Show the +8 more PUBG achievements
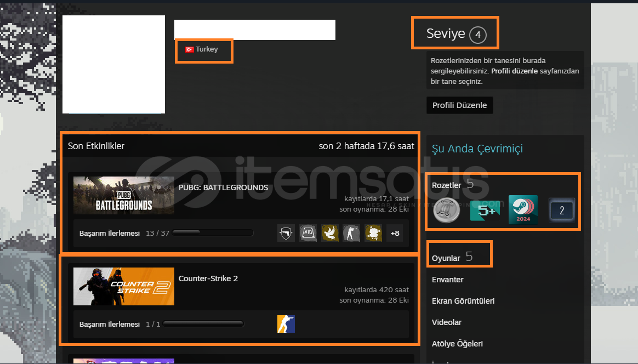The width and height of the screenshot is (638, 364). point(395,234)
